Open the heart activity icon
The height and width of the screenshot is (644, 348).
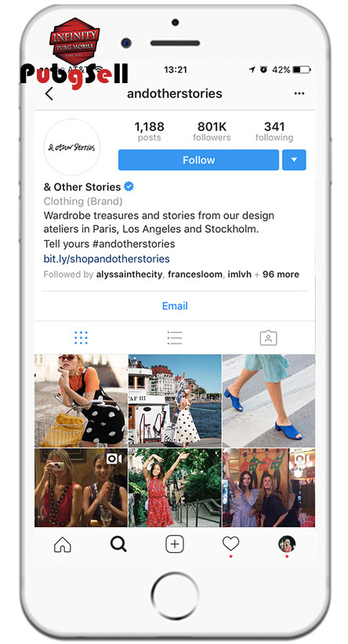[x=230, y=544]
